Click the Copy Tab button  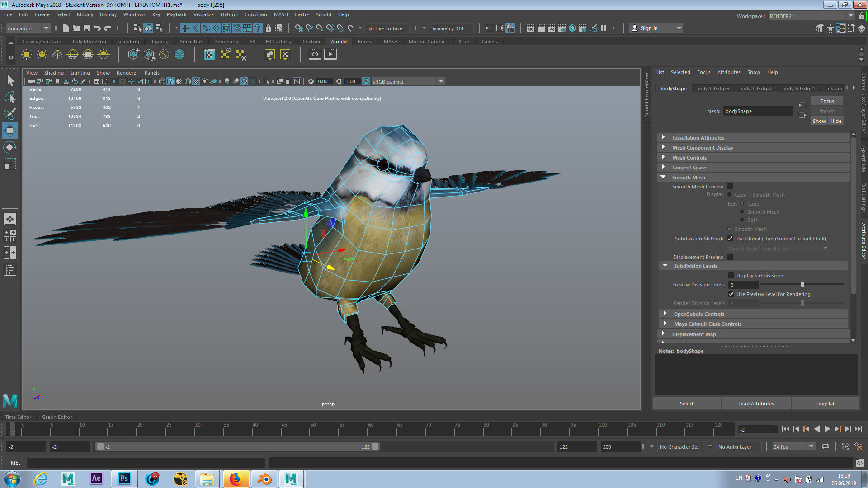tap(825, 404)
